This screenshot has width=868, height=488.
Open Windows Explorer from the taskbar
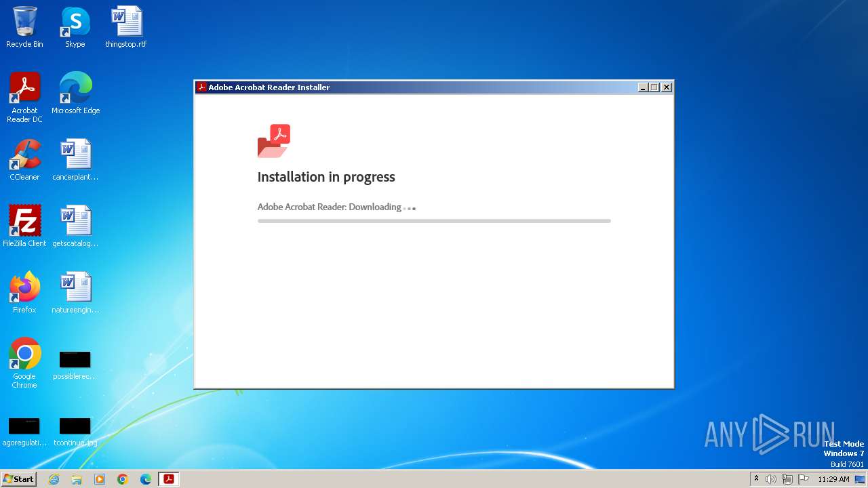77,479
